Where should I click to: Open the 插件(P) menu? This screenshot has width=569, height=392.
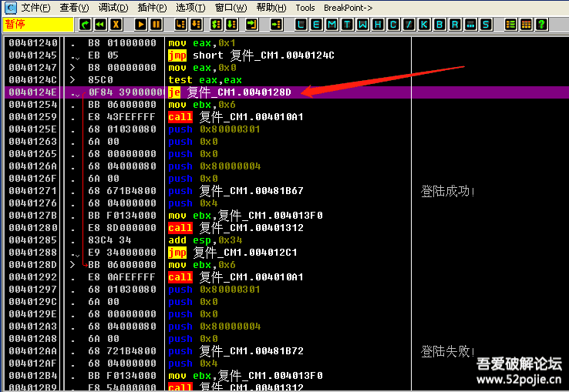(152, 8)
